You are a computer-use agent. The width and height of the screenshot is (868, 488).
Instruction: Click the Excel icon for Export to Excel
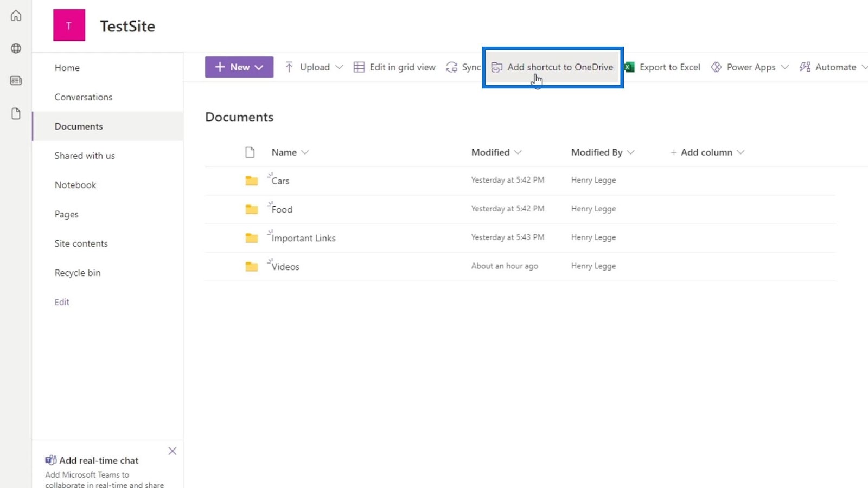pos(629,67)
